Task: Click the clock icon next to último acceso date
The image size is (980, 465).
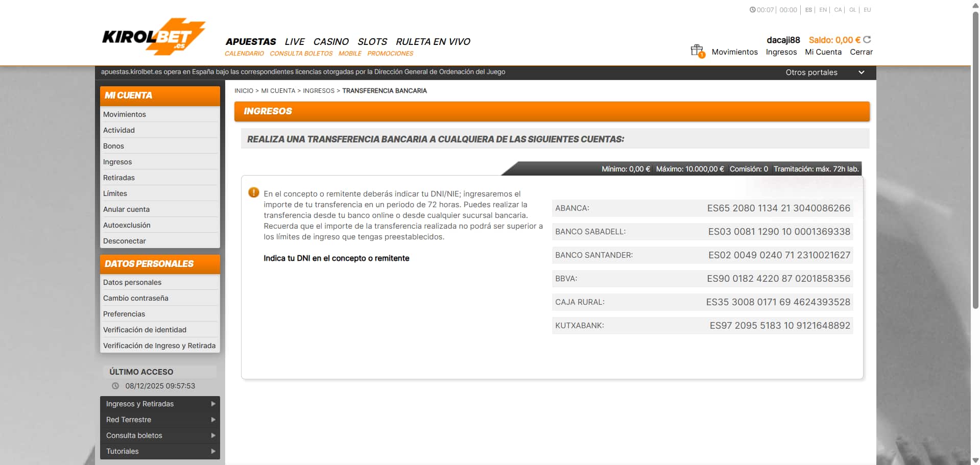Action: click(116, 385)
